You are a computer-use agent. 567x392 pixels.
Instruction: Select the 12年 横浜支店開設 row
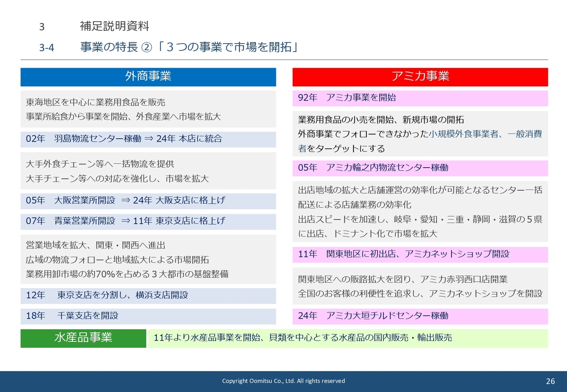click(x=148, y=295)
